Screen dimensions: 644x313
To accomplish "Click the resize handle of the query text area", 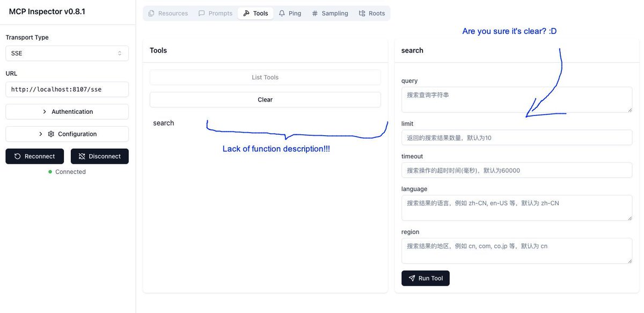I will 630,110.
